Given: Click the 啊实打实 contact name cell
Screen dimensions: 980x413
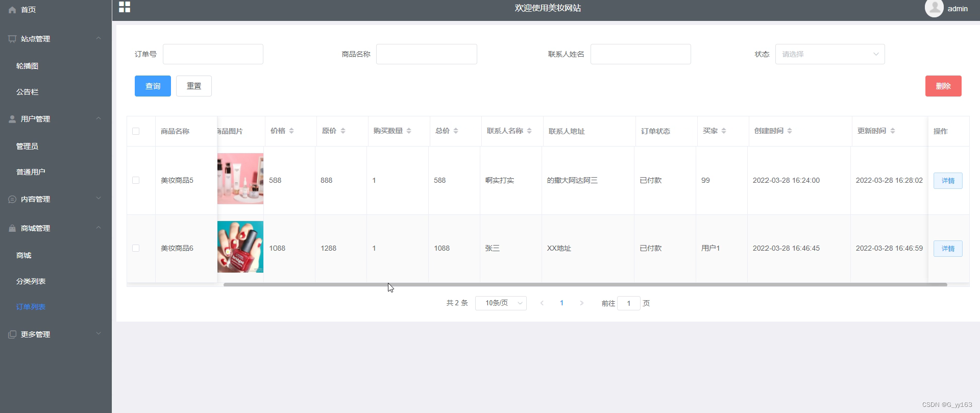Looking at the screenshot, I should coord(500,180).
